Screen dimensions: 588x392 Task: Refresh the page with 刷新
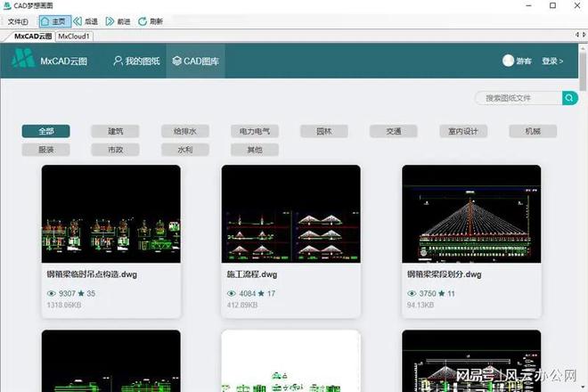[x=151, y=21]
